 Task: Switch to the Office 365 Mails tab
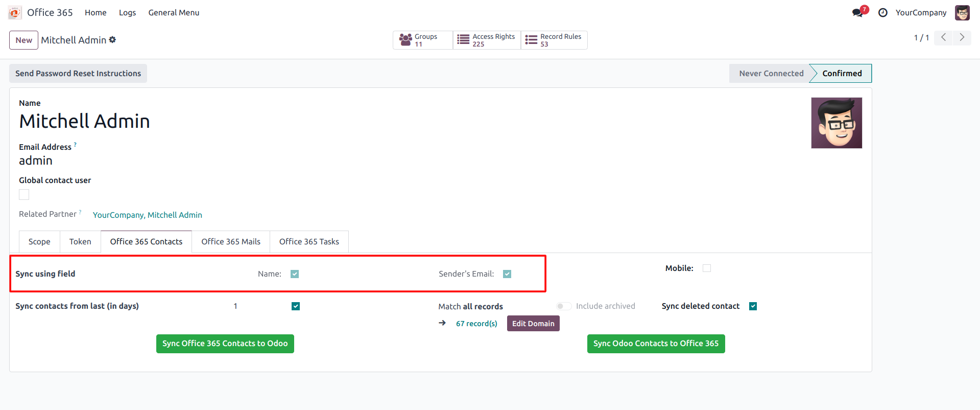[x=231, y=242]
